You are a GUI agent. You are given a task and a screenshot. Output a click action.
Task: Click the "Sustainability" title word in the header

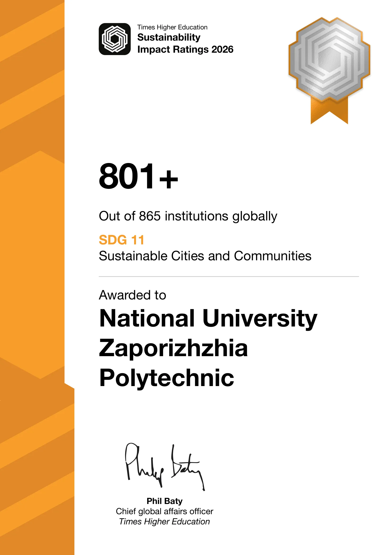click(x=169, y=37)
